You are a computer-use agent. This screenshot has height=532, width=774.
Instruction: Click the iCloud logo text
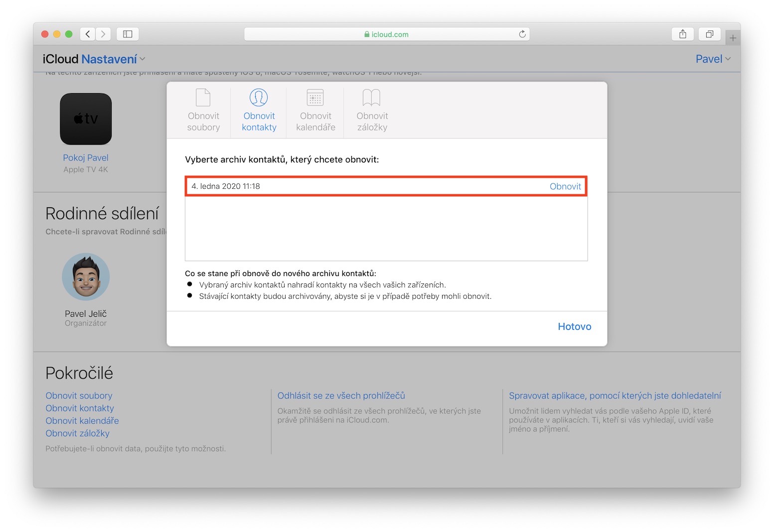[x=61, y=59]
